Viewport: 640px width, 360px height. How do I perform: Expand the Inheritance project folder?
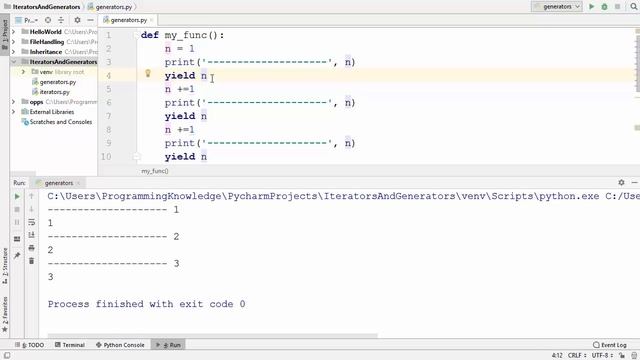click(x=13, y=52)
